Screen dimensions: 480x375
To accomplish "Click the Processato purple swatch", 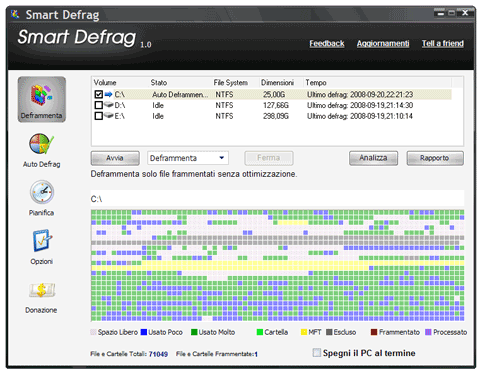I will (x=428, y=332).
